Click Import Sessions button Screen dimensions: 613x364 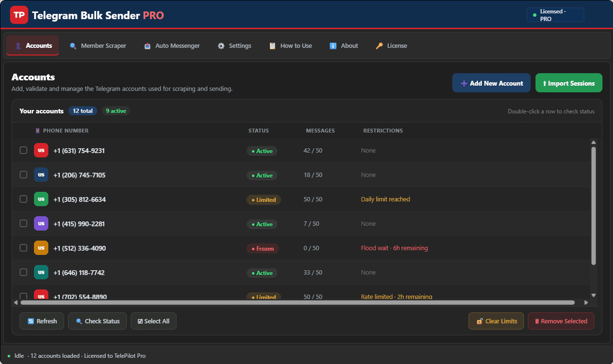(x=569, y=83)
